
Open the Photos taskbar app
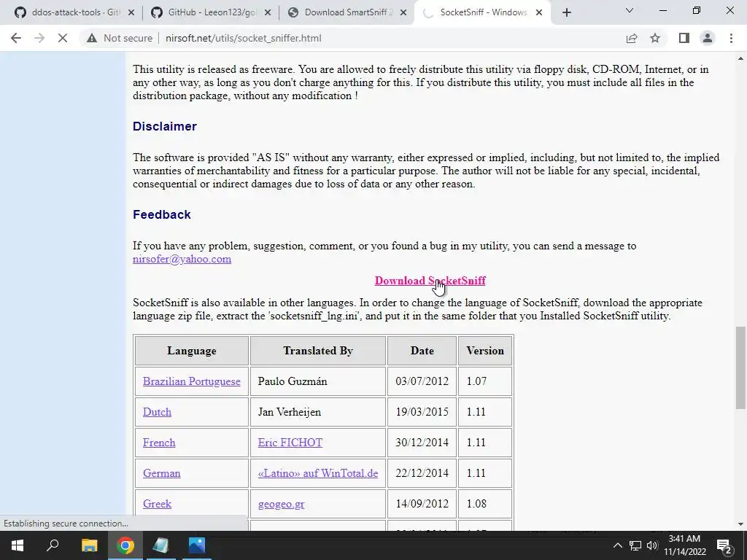pos(196,545)
